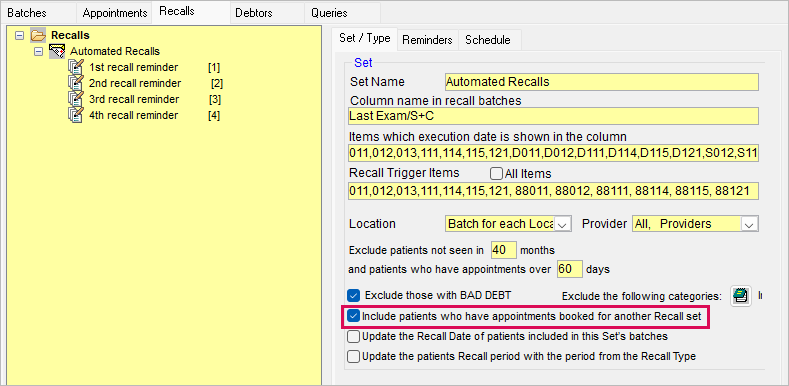Tick the All Items checkbox

496,174
